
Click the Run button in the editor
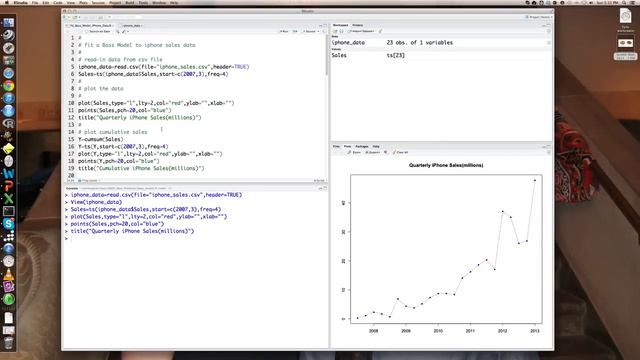284,31
